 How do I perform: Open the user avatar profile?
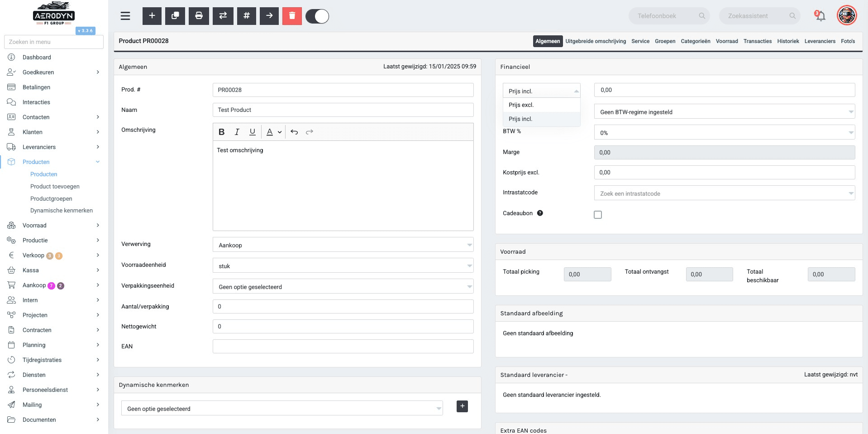coord(847,15)
